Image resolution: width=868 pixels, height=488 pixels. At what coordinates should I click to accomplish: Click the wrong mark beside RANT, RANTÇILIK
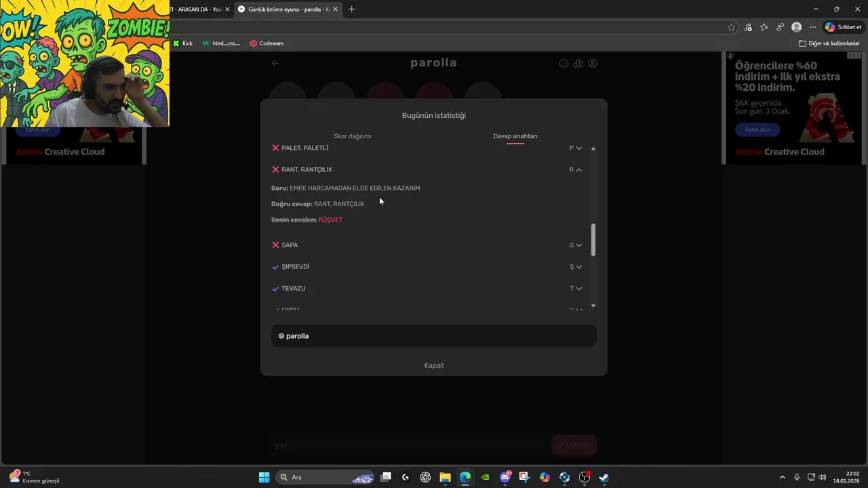click(275, 169)
